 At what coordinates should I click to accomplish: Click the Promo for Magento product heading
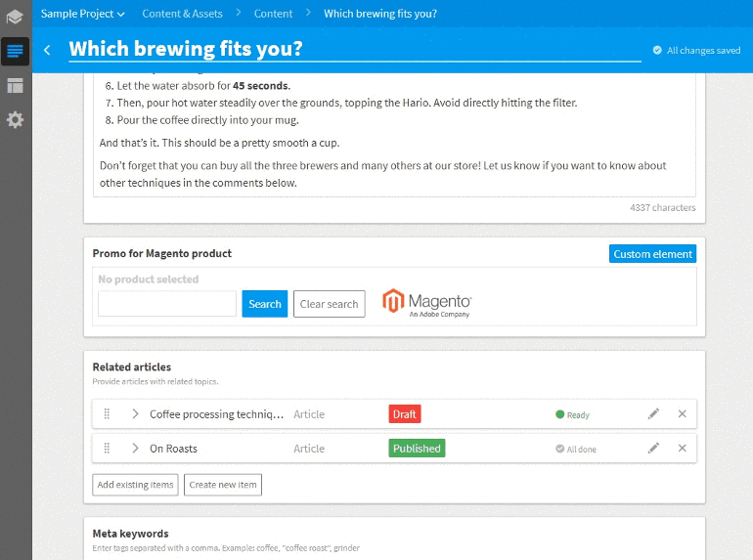click(161, 253)
